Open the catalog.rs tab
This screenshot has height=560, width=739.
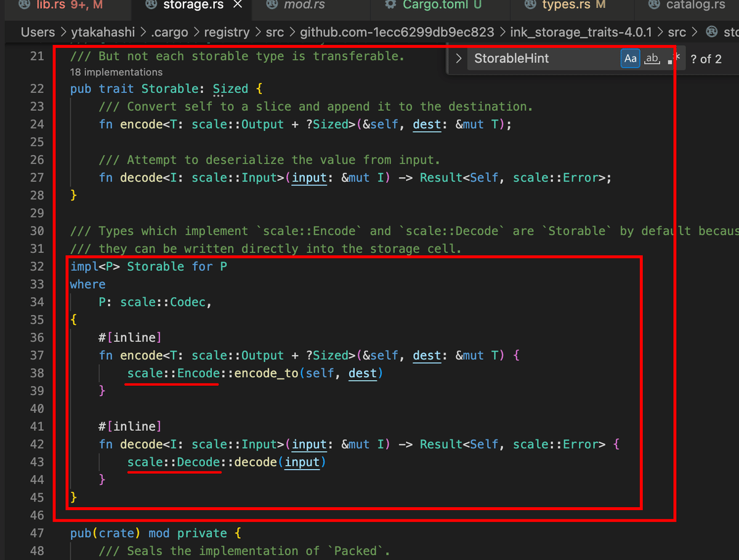click(x=687, y=5)
